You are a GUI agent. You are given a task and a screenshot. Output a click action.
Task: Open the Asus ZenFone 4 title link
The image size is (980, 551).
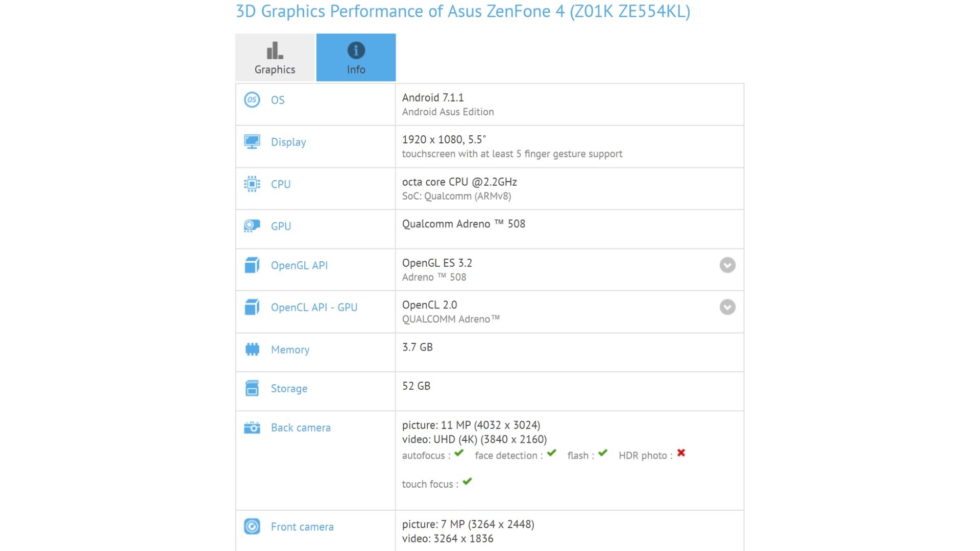coord(462,11)
